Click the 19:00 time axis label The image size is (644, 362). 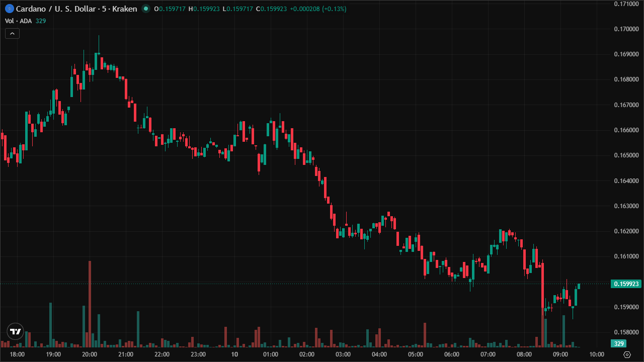[x=53, y=354]
